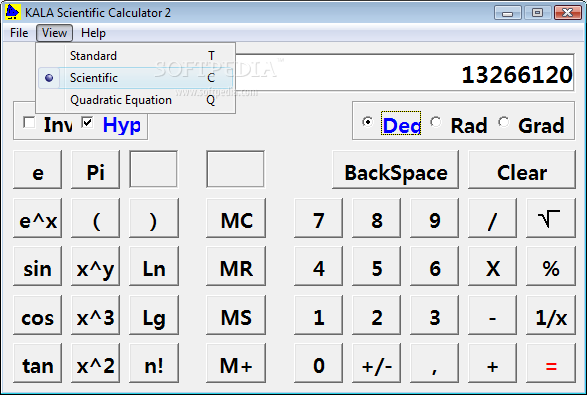
Task: Click digit 1
Action: coord(318,315)
